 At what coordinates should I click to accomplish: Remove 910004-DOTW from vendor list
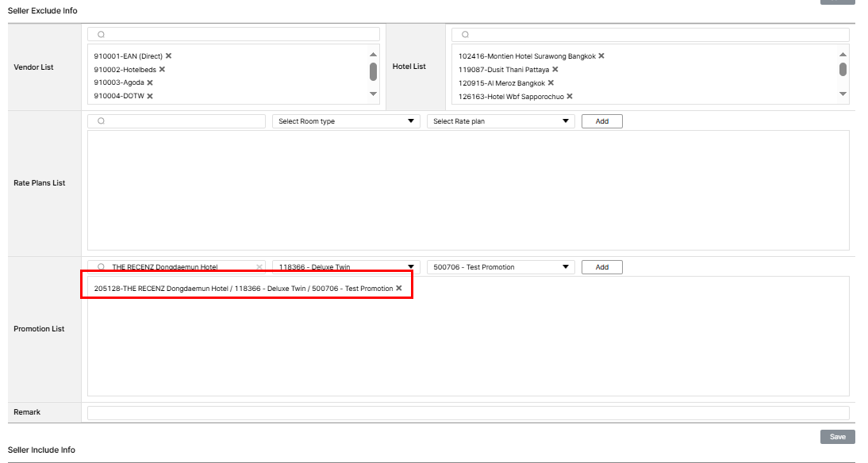pyautogui.click(x=150, y=96)
